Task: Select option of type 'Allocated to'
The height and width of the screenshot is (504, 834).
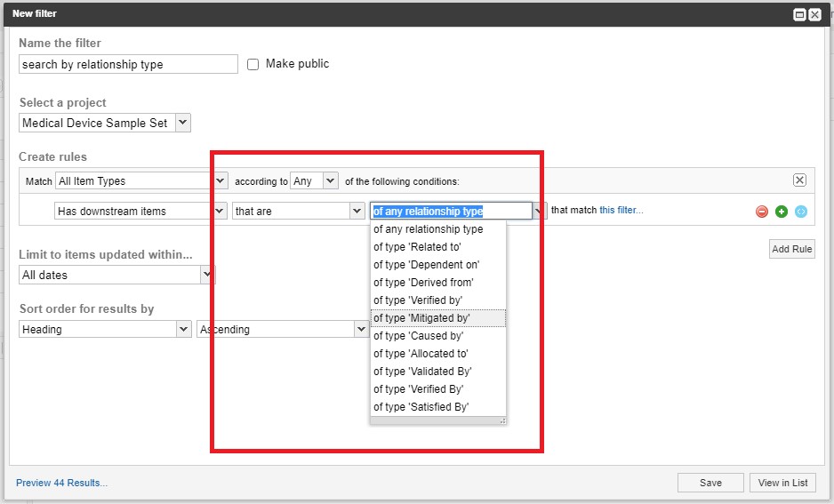Action: tap(438, 354)
